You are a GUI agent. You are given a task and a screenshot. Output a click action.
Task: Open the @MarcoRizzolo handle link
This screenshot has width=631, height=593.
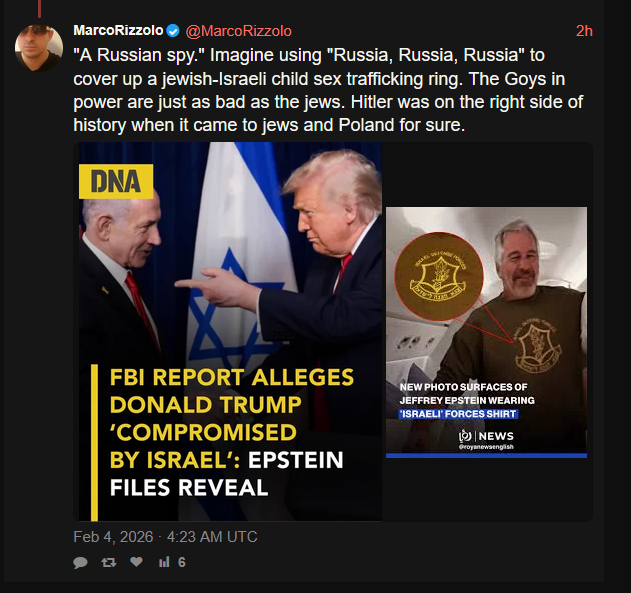click(239, 31)
